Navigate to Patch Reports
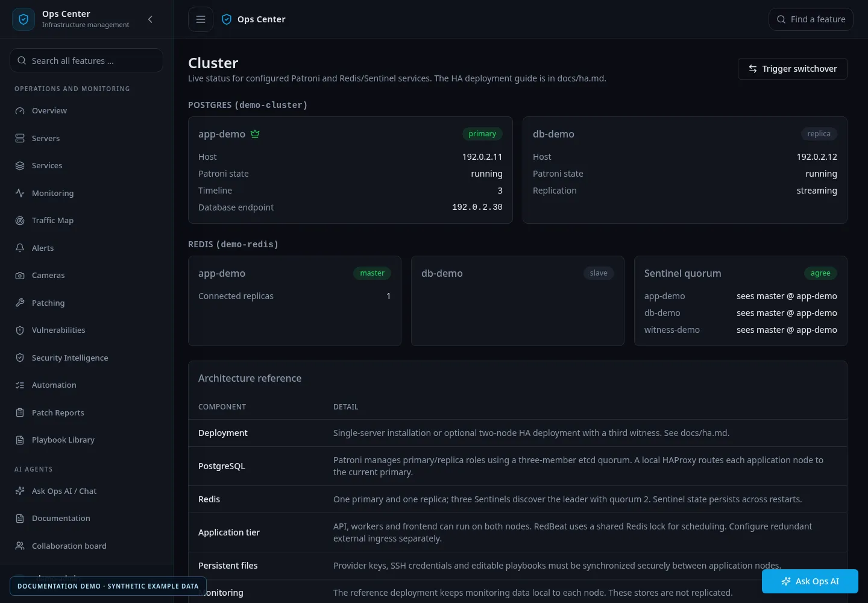The image size is (868, 603). coord(86,412)
